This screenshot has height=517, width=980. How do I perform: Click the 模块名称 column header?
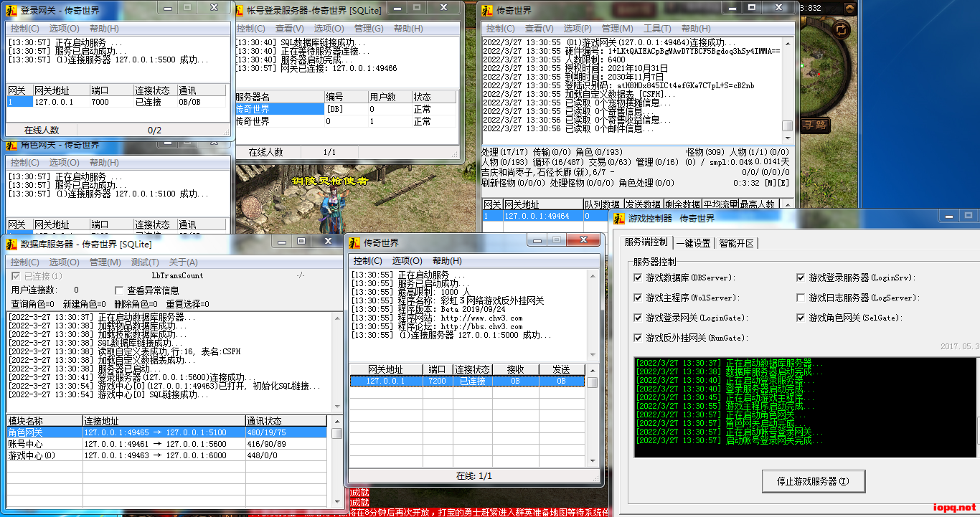(x=44, y=421)
